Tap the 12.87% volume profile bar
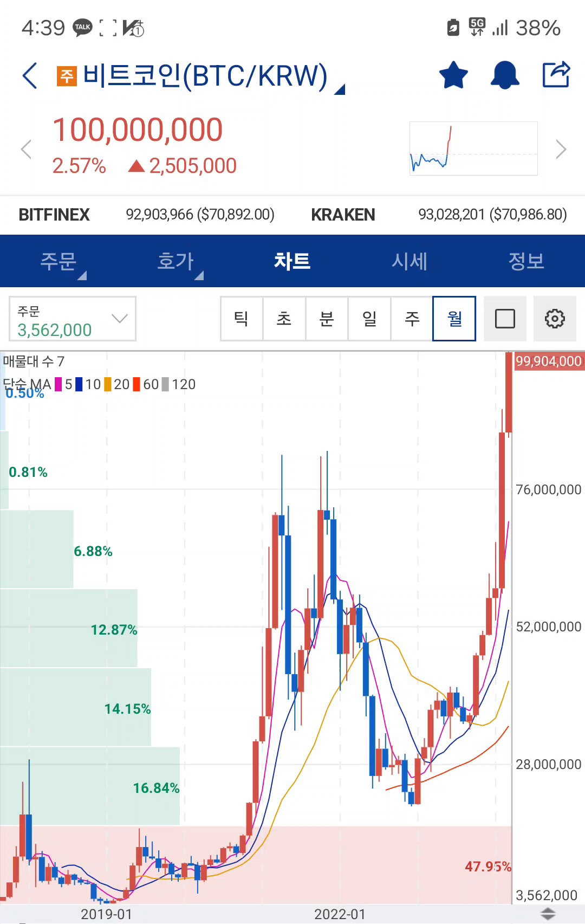 click(x=69, y=628)
